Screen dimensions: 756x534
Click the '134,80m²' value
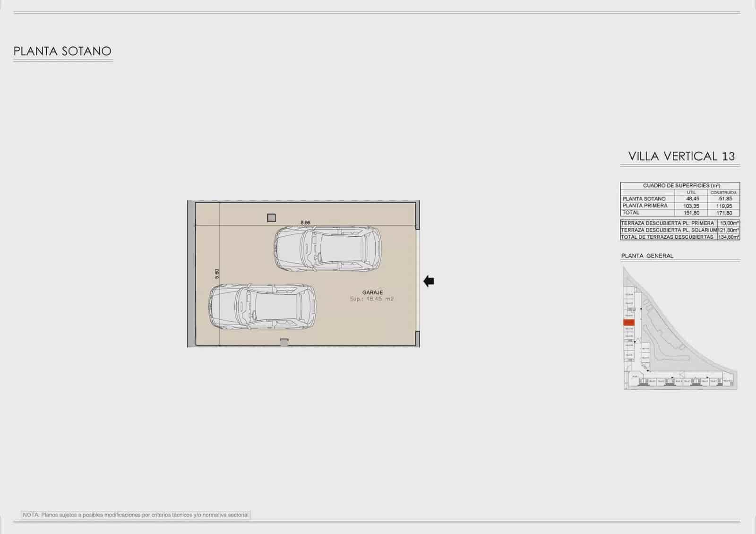[x=729, y=237]
